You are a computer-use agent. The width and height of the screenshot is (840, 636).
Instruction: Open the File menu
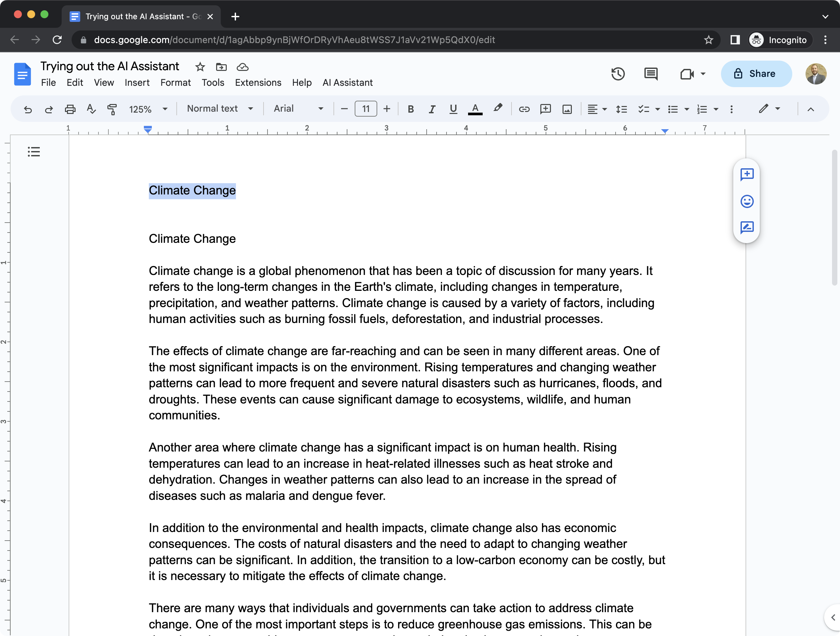click(49, 82)
